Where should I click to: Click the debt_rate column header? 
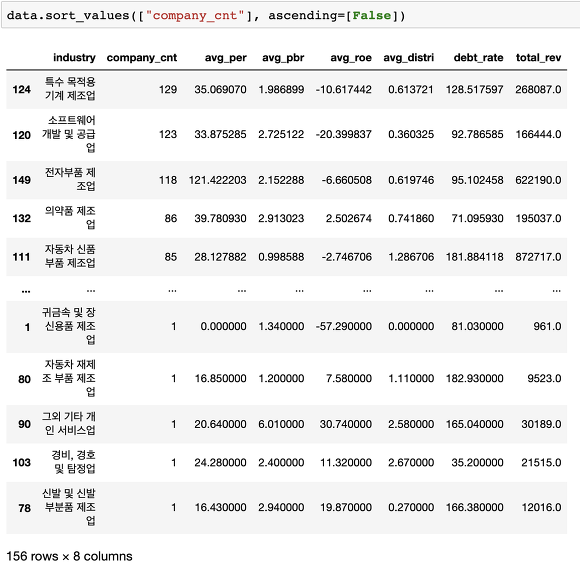(x=478, y=58)
